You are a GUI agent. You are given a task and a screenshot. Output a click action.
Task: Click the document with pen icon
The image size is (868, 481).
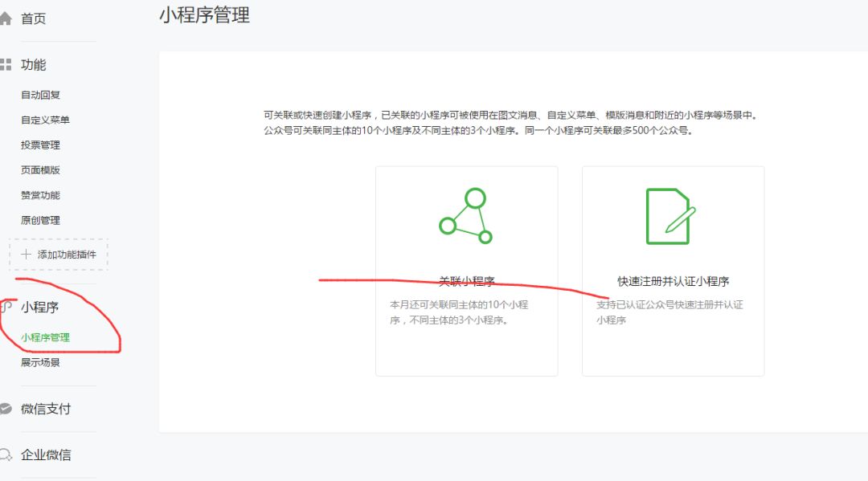pos(671,216)
